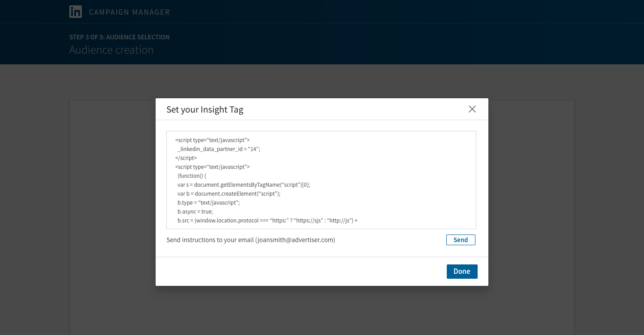Viewport: 644px width, 335px height.
Task: Click the Insight Tag code snippet box
Action: coord(321,180)
